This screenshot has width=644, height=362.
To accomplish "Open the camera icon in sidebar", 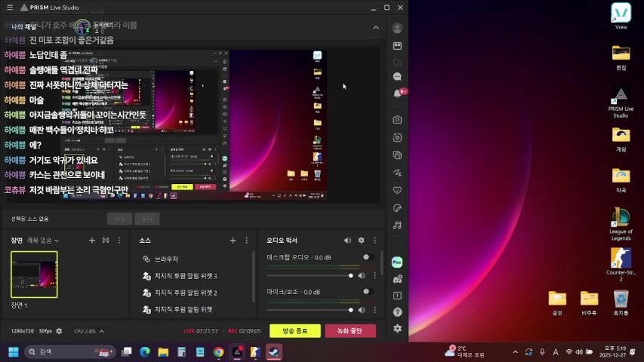I will (397, 119).
